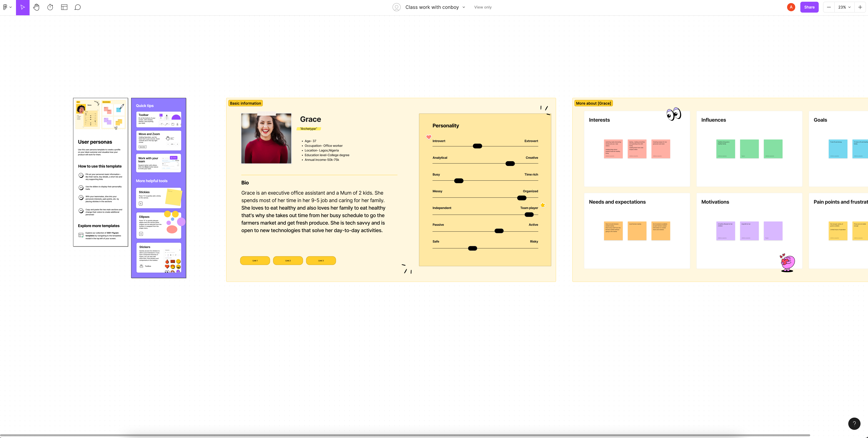Select the Move arrow tool

click(x=23, y=7)
